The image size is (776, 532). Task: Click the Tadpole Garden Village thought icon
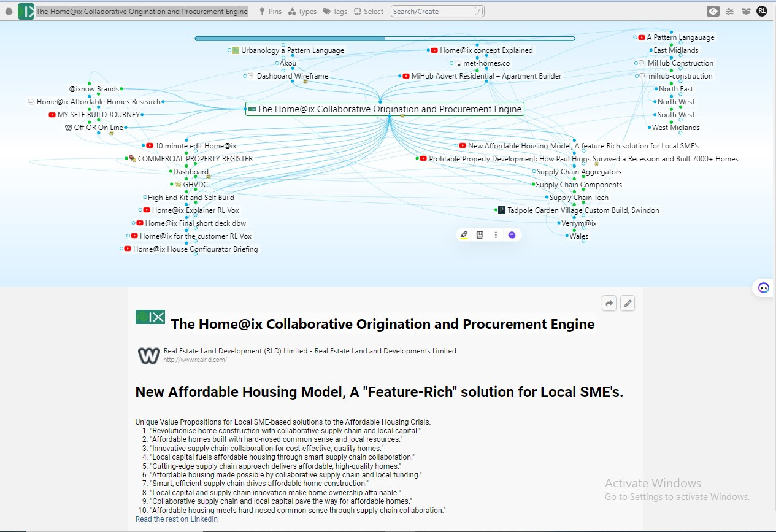pyautogui.click(x=502, y=210)
